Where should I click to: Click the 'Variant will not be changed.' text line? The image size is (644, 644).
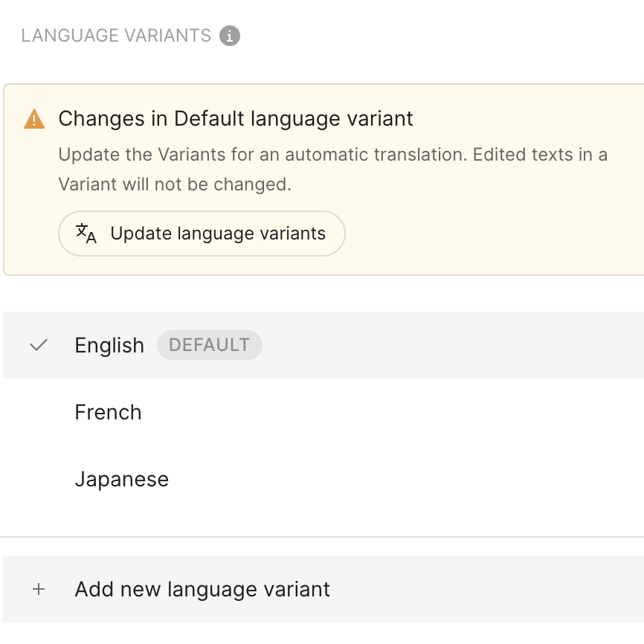(174, 184)
